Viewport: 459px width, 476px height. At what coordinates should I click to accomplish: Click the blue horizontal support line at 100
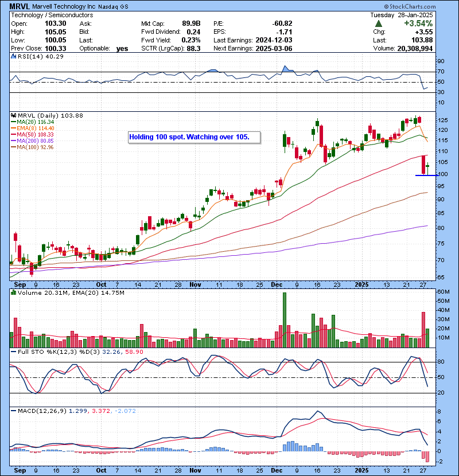(426, 175)
